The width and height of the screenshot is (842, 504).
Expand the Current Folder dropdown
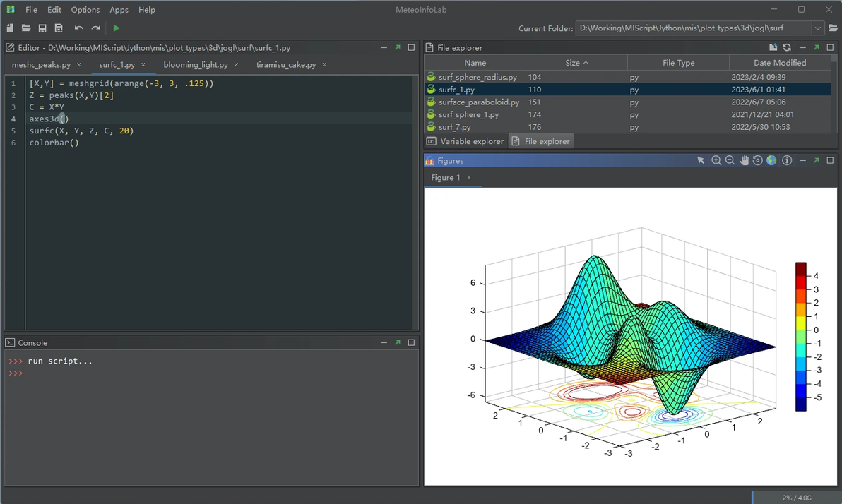[x=818, y=28]
